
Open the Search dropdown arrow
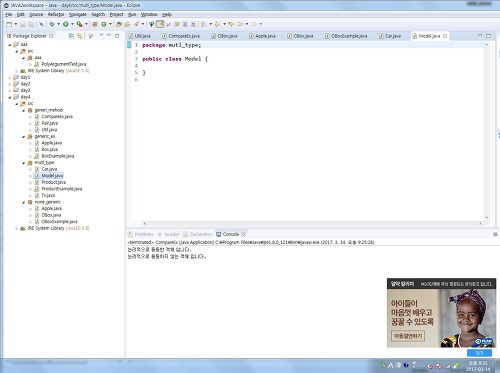[x=143, y=24]
